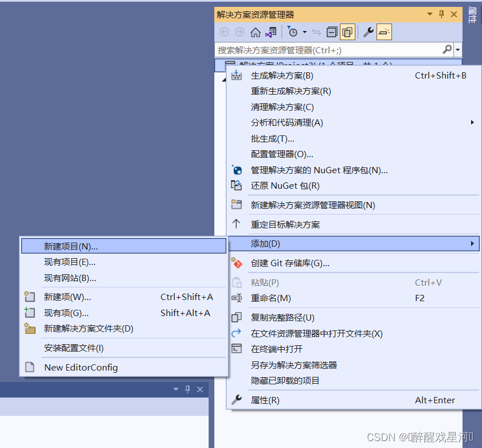Open the search box dropdown arrow
Viewport: 482px width, 448px height.
[457, 50]
